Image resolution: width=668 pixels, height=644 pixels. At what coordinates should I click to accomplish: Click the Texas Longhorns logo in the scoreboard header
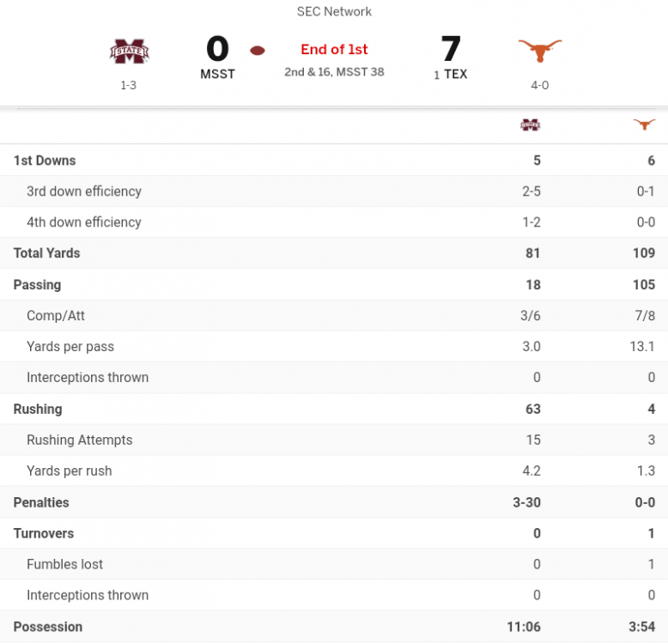coord(540,52)
